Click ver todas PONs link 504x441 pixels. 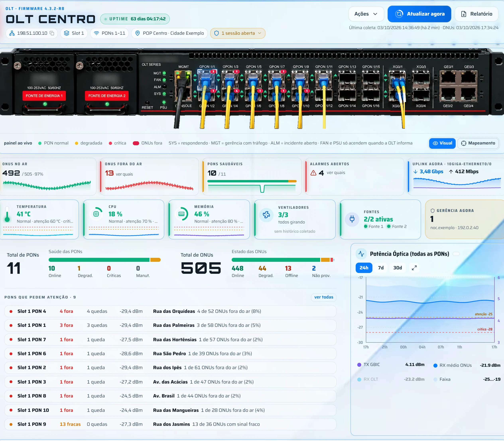click(x=324, y=297)
